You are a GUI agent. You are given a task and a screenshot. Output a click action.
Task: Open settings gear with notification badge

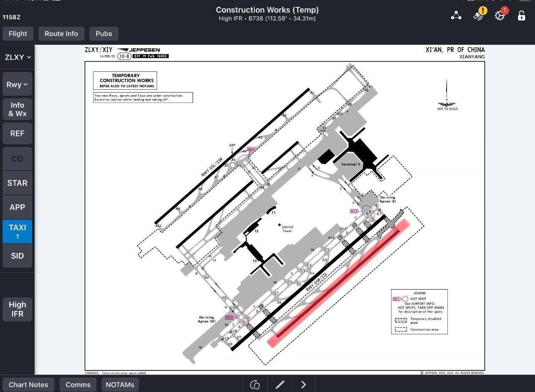tap(500, 15)
